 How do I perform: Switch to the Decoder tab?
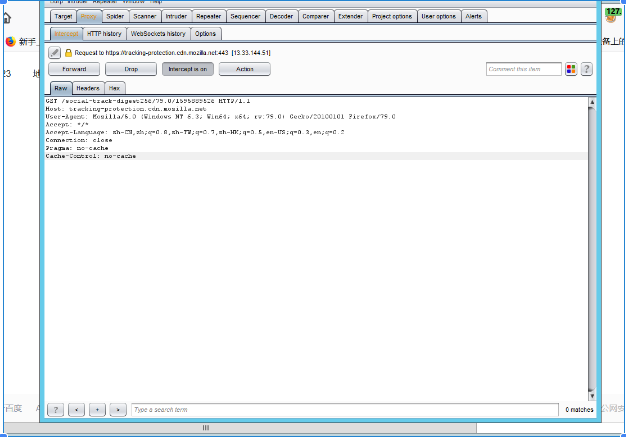click(x=281, y=16)
